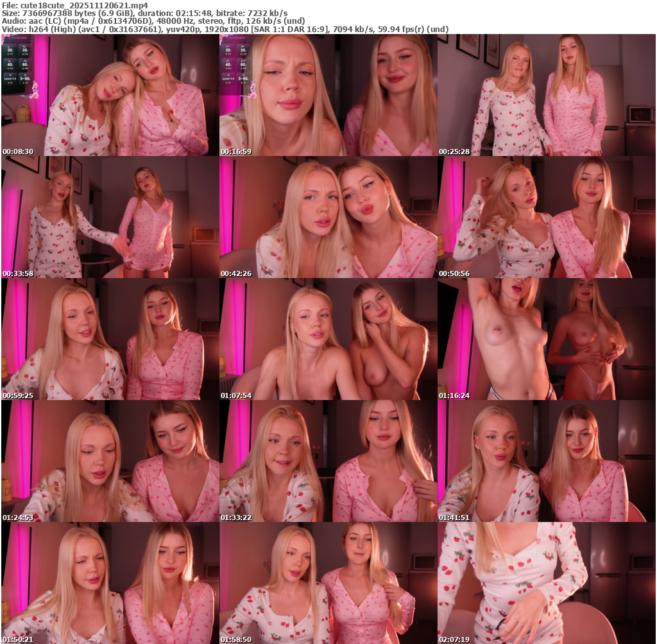The width and height of the screenshot is (657, 644).
Task: Click the frame timestamped 00:50:56
Action: coord(546,217)
